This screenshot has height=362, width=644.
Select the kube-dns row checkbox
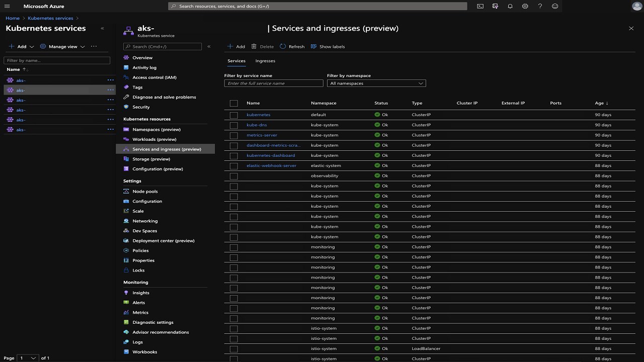(x=233, y=125)
